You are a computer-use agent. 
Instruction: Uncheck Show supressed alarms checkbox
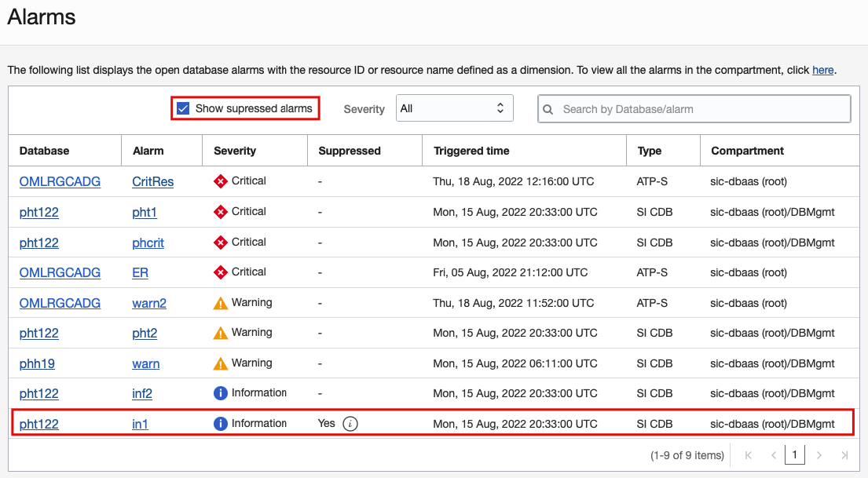point(183,108)
